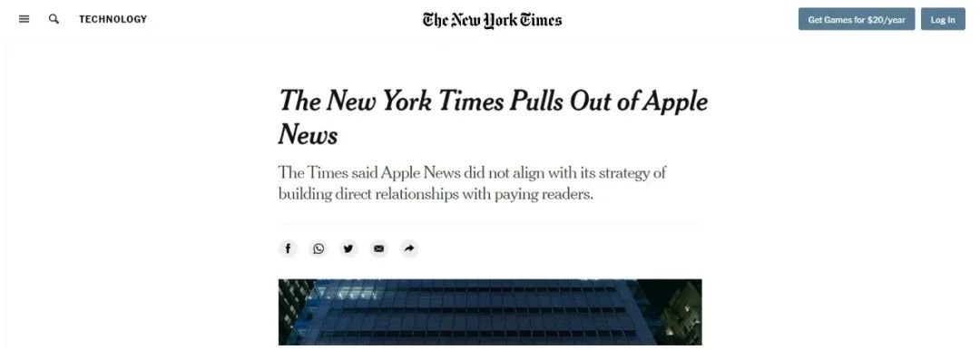Share the article on Facebook
Screen dimensions: 980x350
[288, 248]
